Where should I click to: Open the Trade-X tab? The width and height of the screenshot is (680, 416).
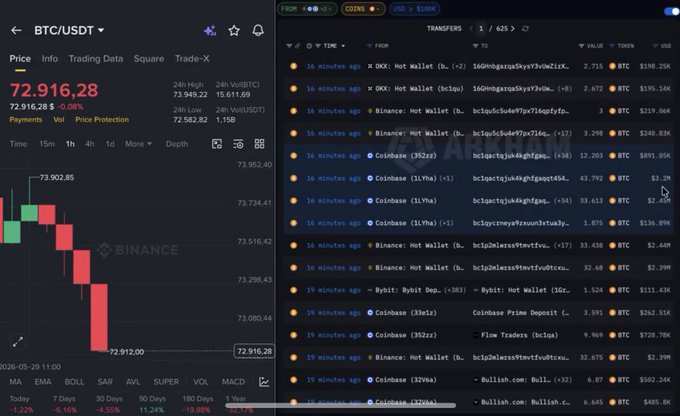click(x=192, y=59)
